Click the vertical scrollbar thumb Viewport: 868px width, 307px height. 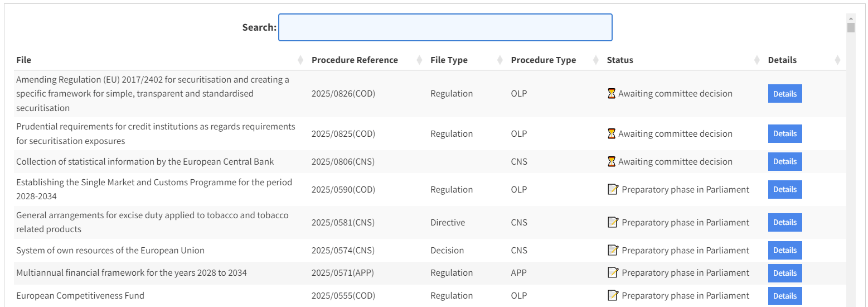(x=850, y=28)
